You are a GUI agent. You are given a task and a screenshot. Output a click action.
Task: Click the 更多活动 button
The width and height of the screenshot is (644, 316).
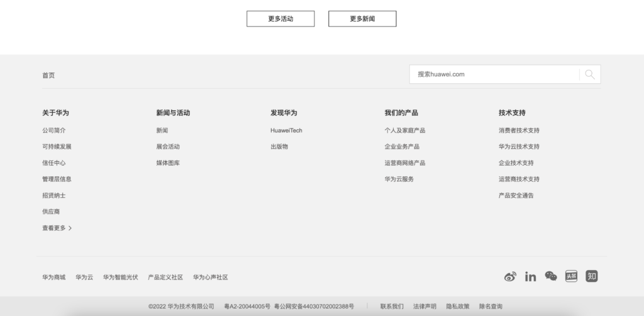pos(280,19)
